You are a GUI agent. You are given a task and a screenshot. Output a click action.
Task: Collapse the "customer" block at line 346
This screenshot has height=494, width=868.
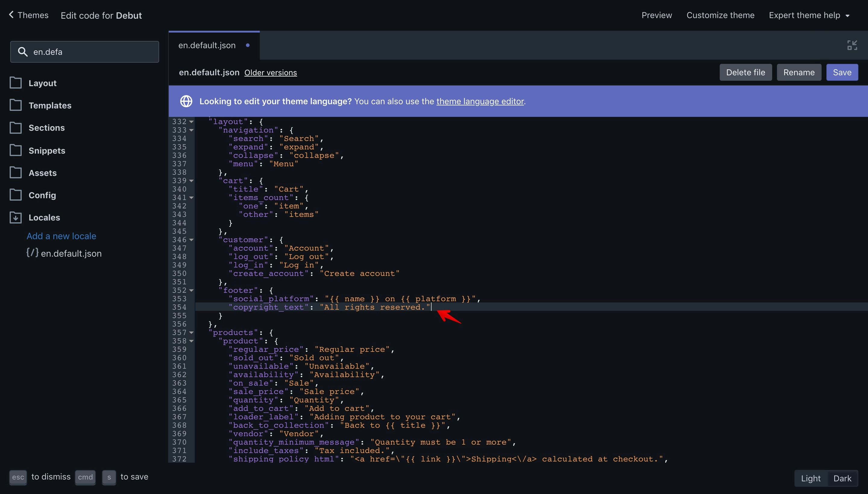click(x=191, y=240)
